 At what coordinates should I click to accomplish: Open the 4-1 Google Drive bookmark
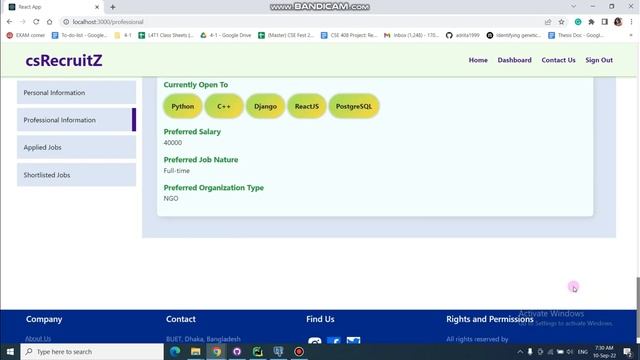tap(226, 36)
